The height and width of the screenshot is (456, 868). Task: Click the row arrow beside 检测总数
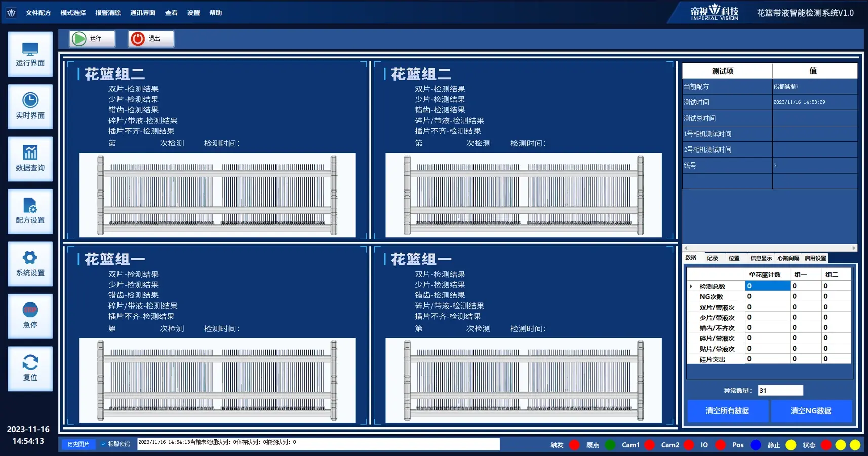pos(691,286)
